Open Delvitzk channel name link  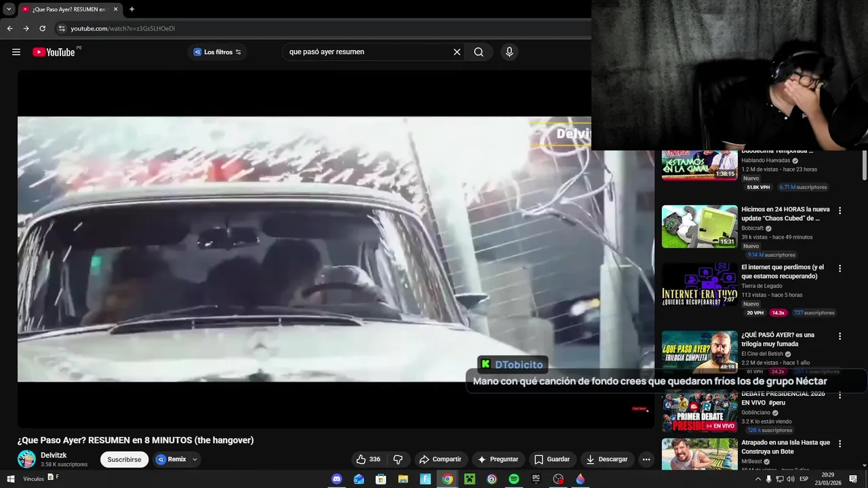pos(54,455)
